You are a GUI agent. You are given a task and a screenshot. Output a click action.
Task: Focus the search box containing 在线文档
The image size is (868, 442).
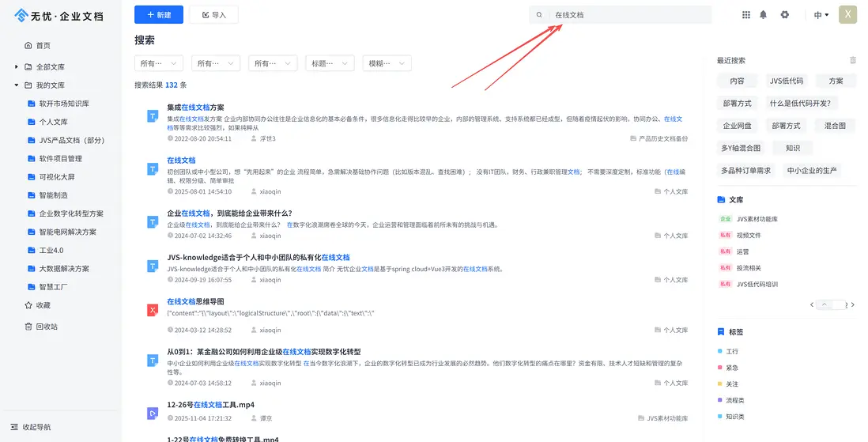(620, 15)
